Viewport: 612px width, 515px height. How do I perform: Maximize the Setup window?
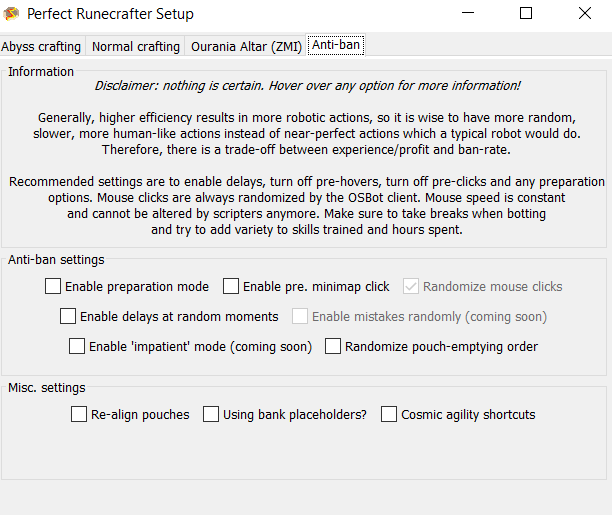[x=526, y=13]
